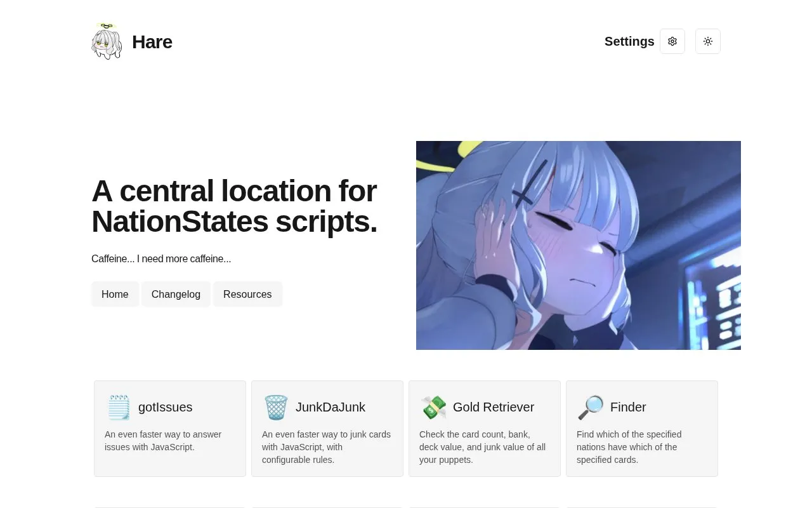812x508 pixels.
Task: Click the Settings label in header
Action: point(629,41)
